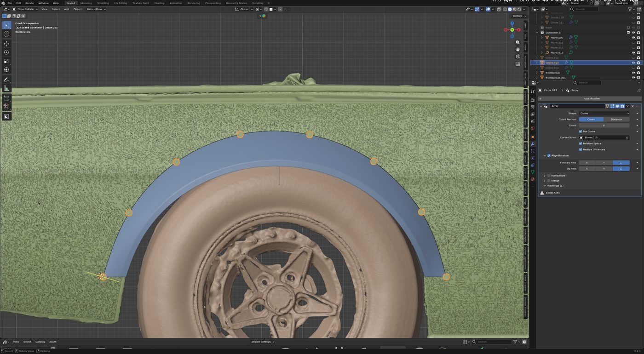Click the outliner search field
This screenshot has height=354, width=644.
click(x=584, y=9)
